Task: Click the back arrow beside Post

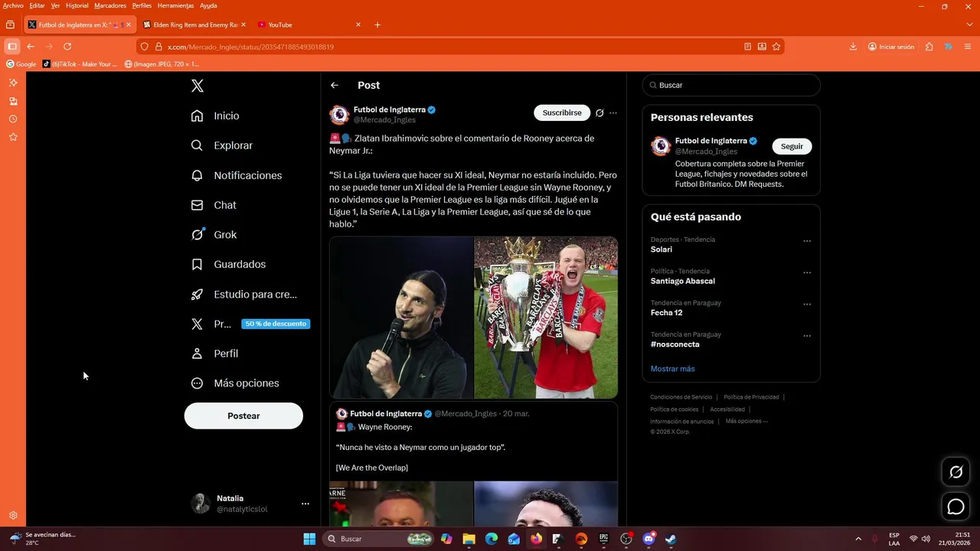Action: point(335,85)
